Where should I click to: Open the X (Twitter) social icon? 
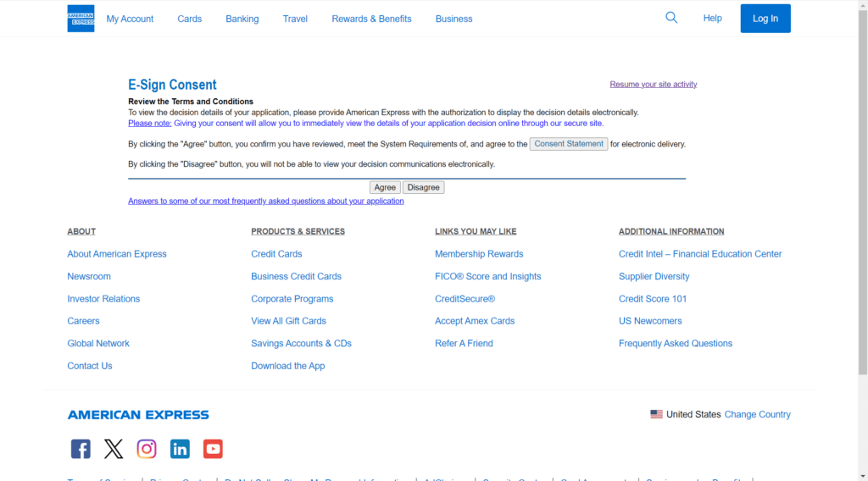tap(114, 449)
